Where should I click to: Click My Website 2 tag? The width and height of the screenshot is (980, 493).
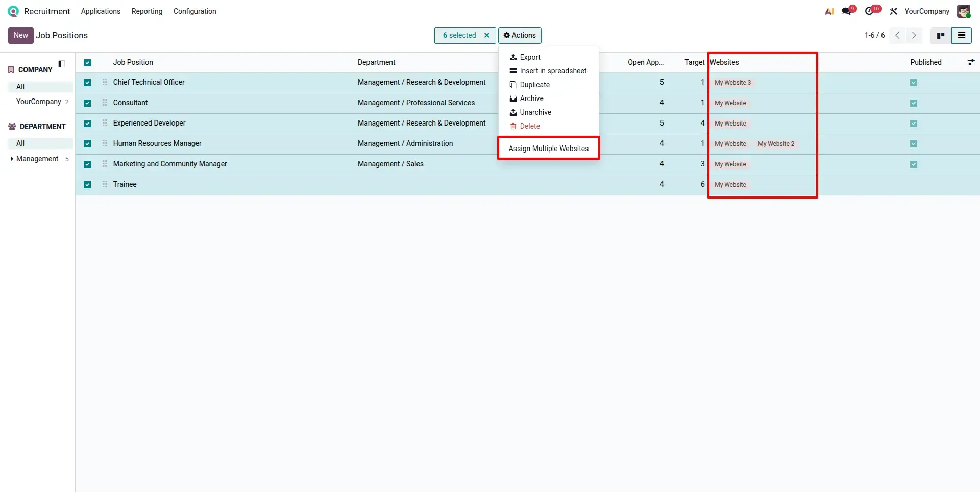(x=776, y=144)
